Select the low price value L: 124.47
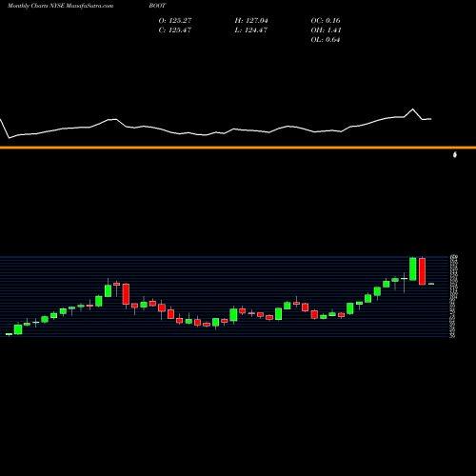This screenshot has width=476, height=476. coord(251,30)
